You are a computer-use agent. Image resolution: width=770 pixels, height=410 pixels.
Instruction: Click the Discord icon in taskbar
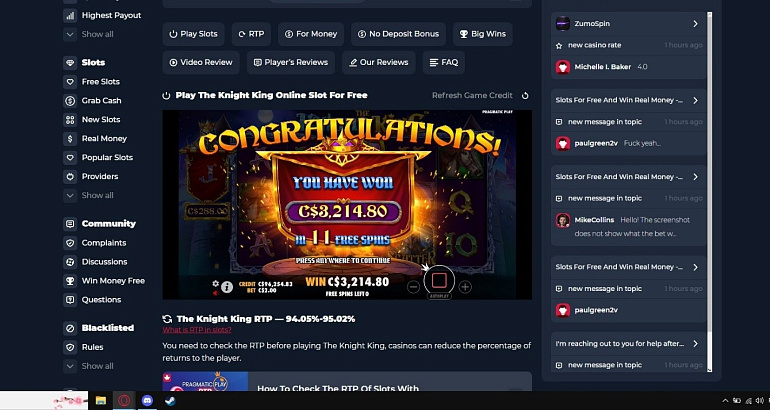[x=147, y=400]
